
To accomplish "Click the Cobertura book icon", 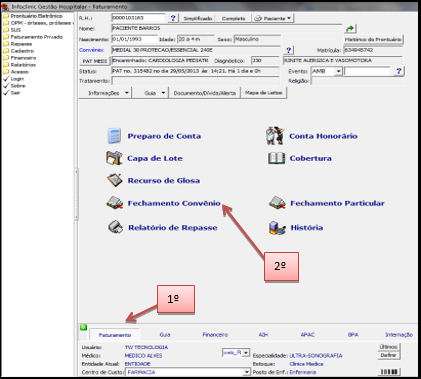I will pyautogui.click(x=277, y=158).
